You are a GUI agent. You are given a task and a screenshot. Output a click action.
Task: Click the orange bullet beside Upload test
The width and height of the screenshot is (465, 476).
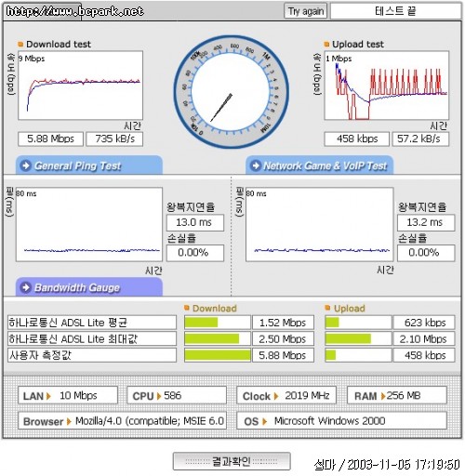pos(326,45)
